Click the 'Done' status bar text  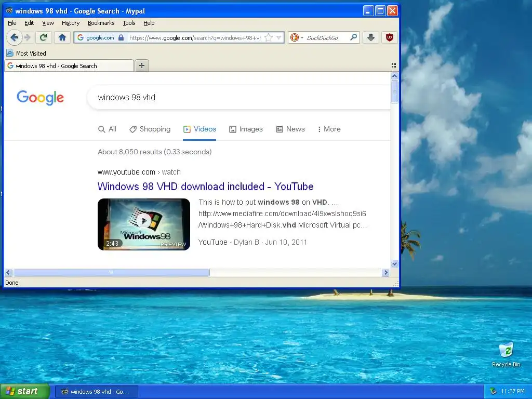click(x=12, y=283)
